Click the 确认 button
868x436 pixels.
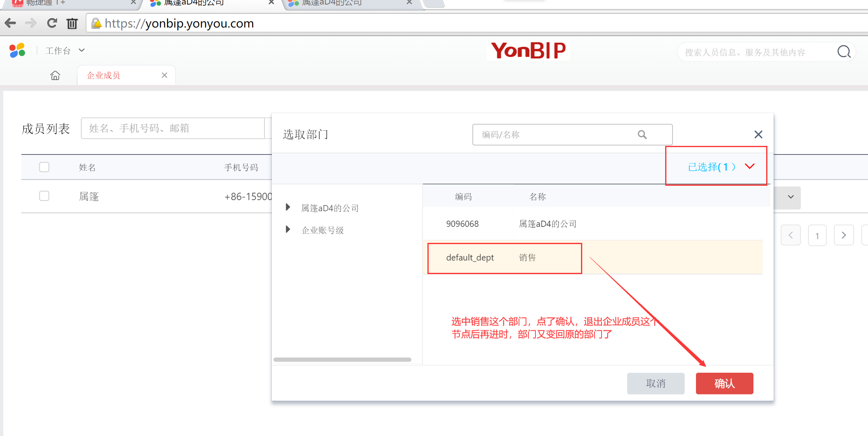724,383
